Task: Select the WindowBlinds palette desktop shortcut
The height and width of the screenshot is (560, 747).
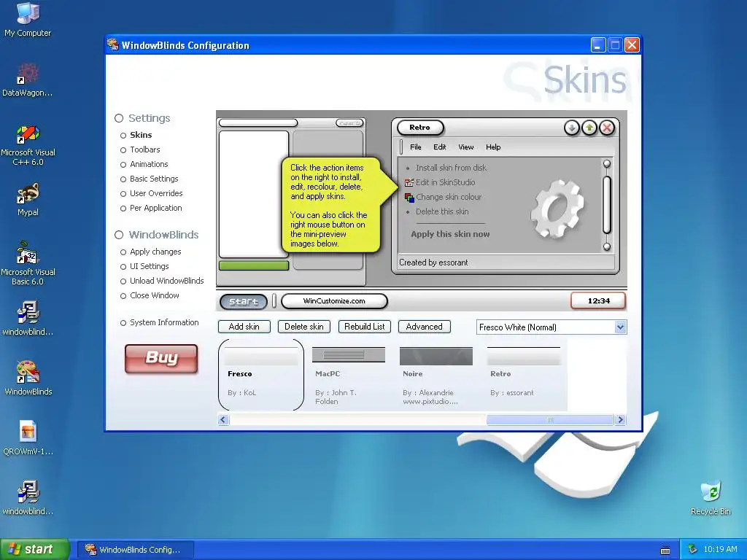Action: [28, 378]
